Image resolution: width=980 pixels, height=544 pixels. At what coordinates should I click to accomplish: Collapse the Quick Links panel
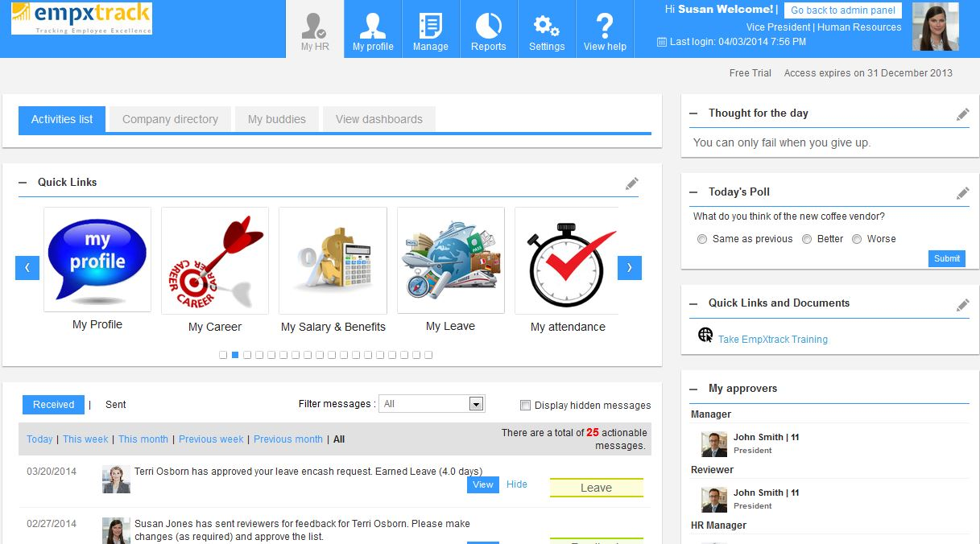click(x=23, y=182)
